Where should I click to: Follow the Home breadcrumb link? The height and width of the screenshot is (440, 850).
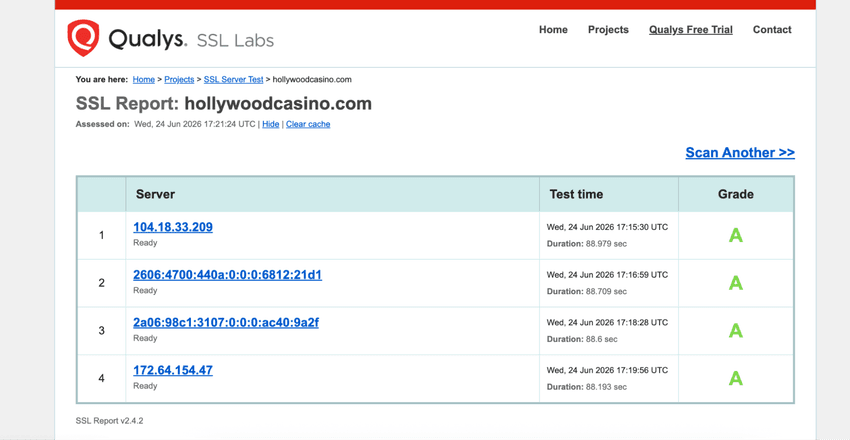pyautogui.click(x=144, y=79)
